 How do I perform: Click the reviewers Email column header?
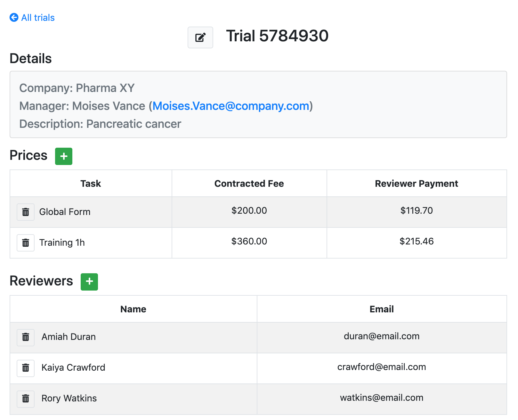pyautogui.click(x=382, y=309)
